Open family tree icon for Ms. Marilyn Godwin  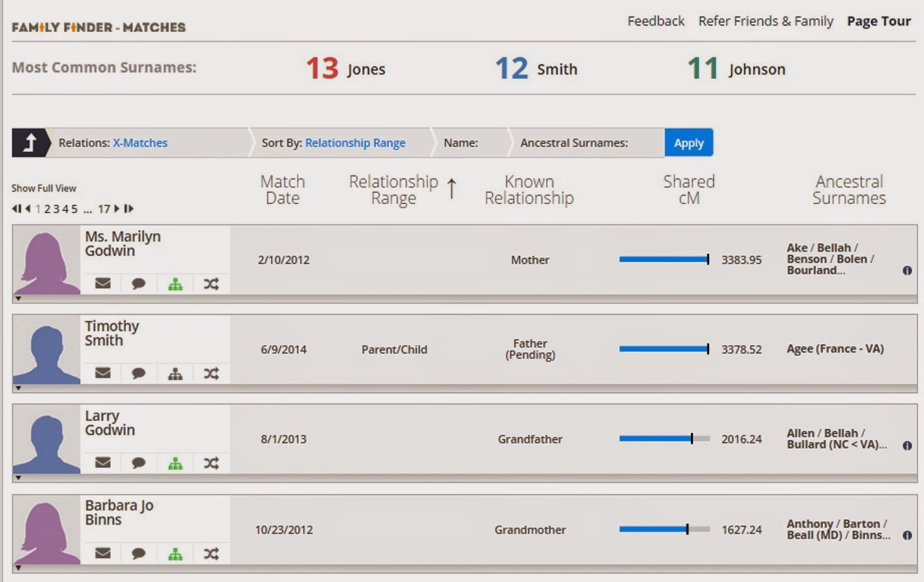175,284
